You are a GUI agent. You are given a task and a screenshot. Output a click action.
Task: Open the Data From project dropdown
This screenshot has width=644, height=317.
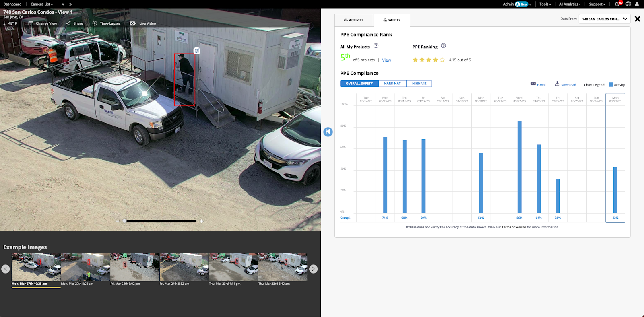(x=604, y=19)
